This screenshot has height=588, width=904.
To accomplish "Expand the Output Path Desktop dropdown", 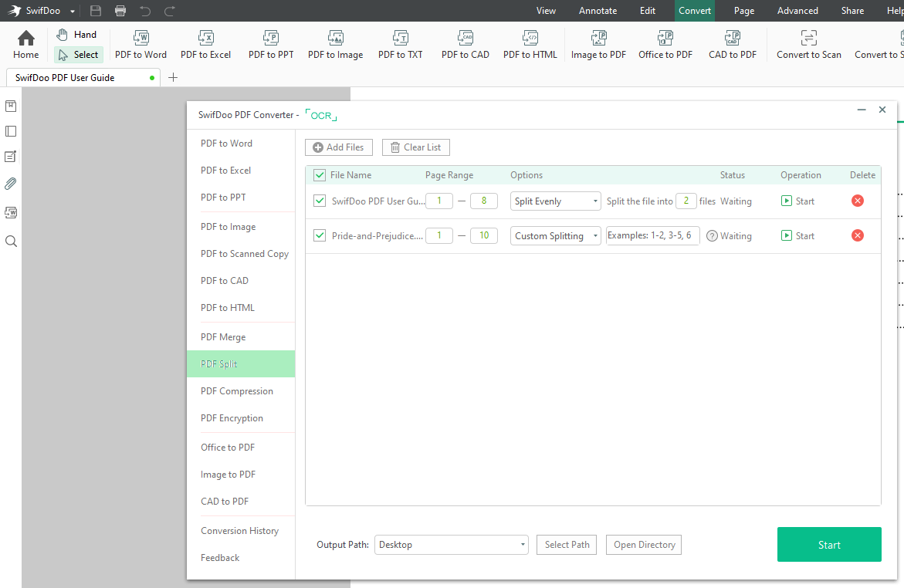I will click(x=452, y=545).
